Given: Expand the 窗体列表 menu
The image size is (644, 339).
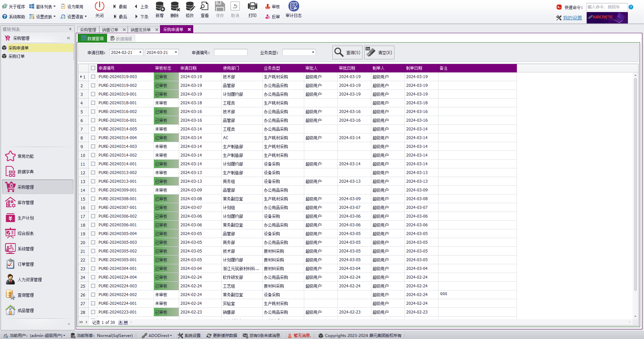Looking at the screenshot, I should coord(42,7).
